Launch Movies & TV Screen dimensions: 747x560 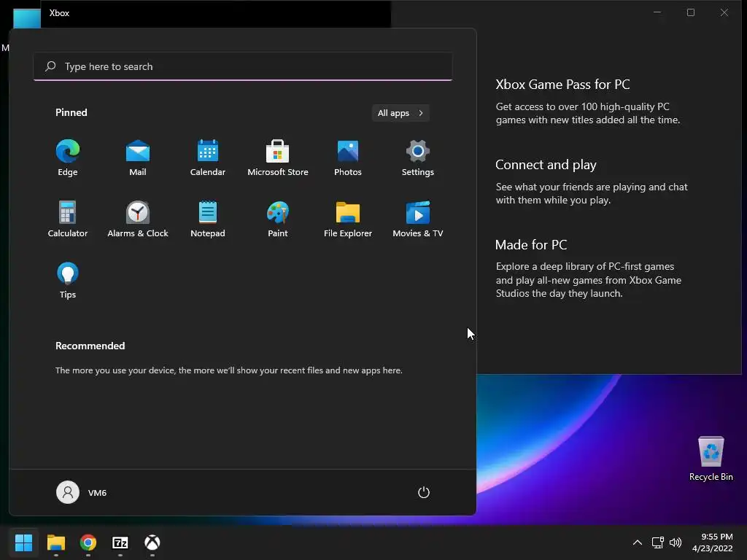(418, 219)
